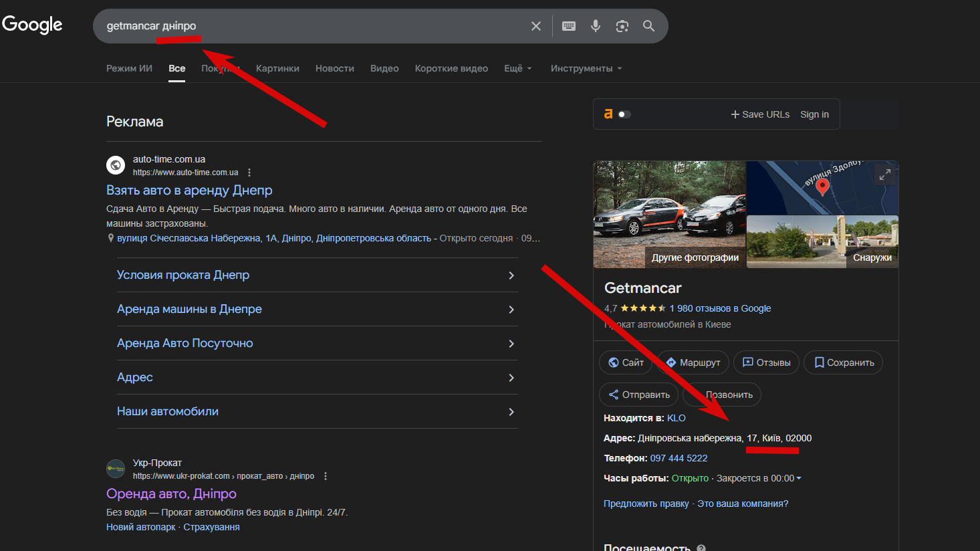This screenshot has height=551, width=980.
Task: Click into the Google search input field
Action: (x=334, y=26)
